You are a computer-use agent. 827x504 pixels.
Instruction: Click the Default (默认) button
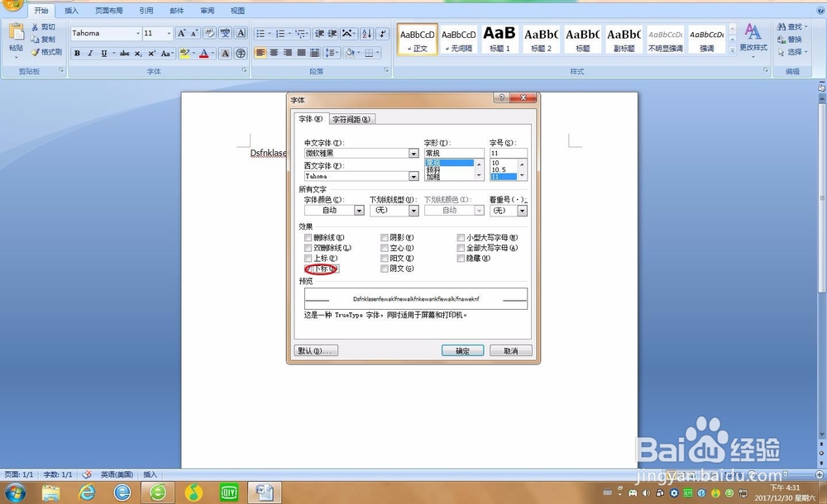point(315,350)
